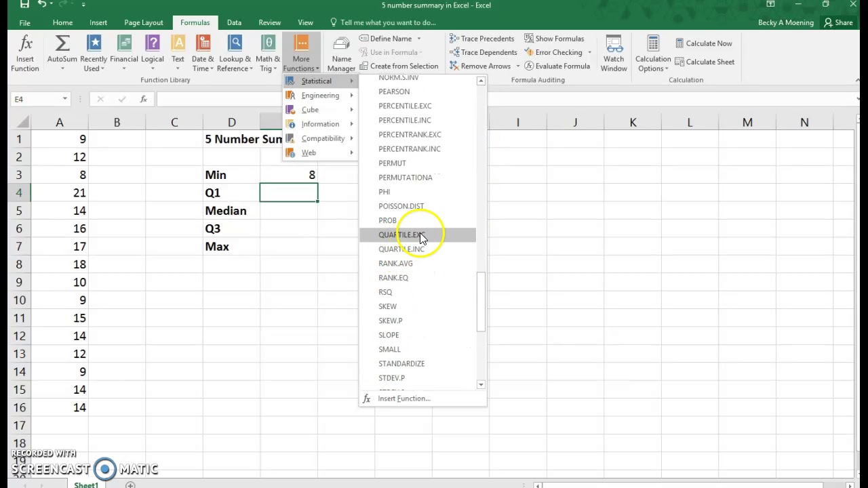This screenshot has height=488, width=868.
Task: Expand the Error Checking dropdown arrow
Action: [x=589, y=52]
